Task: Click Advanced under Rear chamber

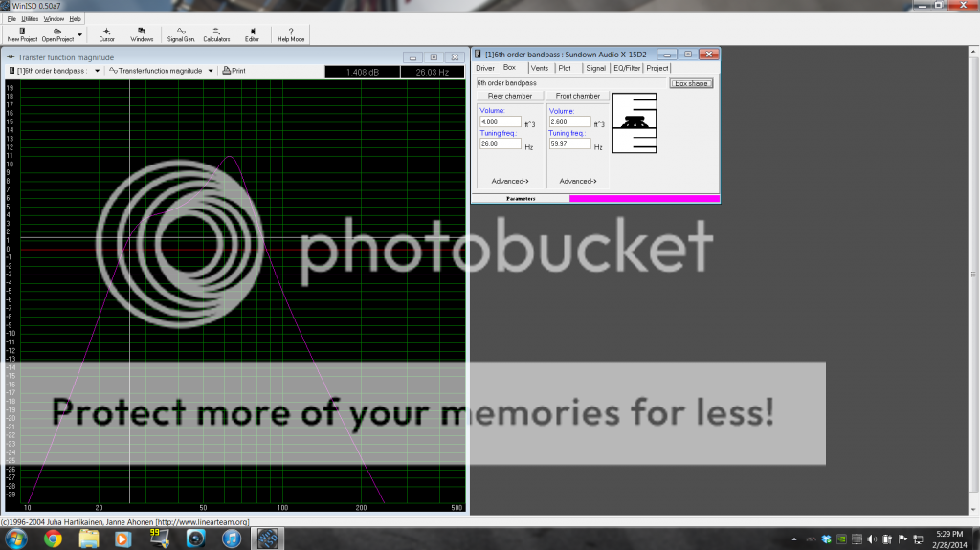Action: click(x=508, y=181)
